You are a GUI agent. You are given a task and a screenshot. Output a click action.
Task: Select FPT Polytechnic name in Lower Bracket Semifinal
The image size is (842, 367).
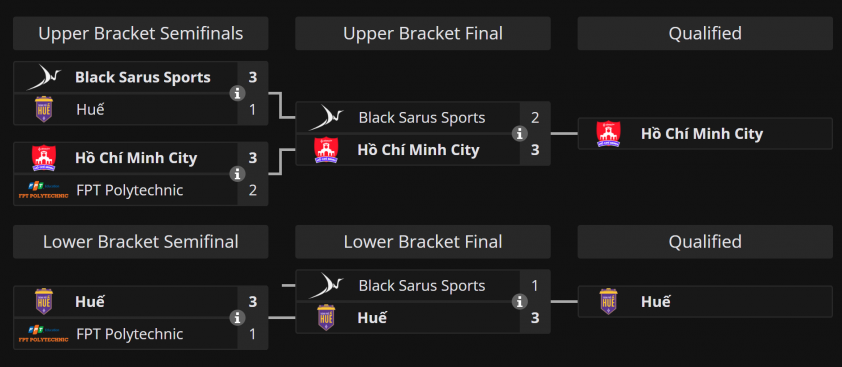click(129, 334)
